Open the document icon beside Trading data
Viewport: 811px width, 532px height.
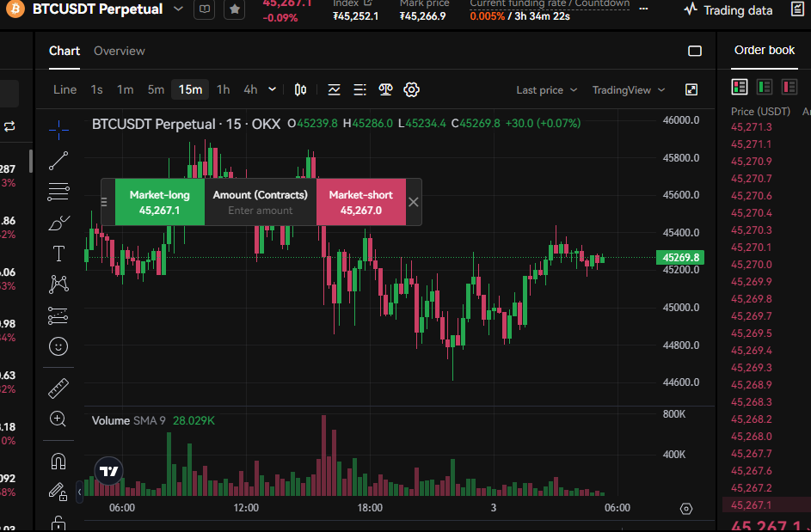tap(798, 9)
